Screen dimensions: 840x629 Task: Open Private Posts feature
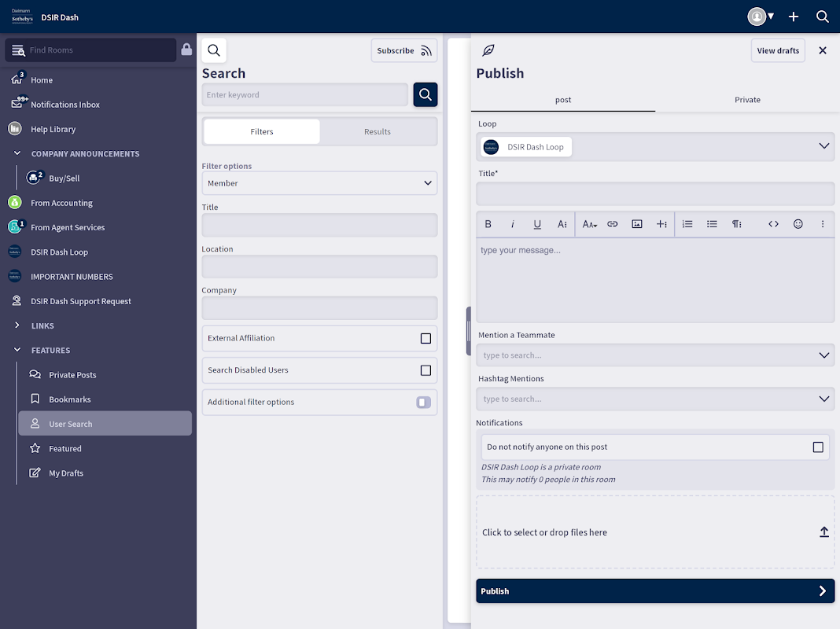point(72,375)
